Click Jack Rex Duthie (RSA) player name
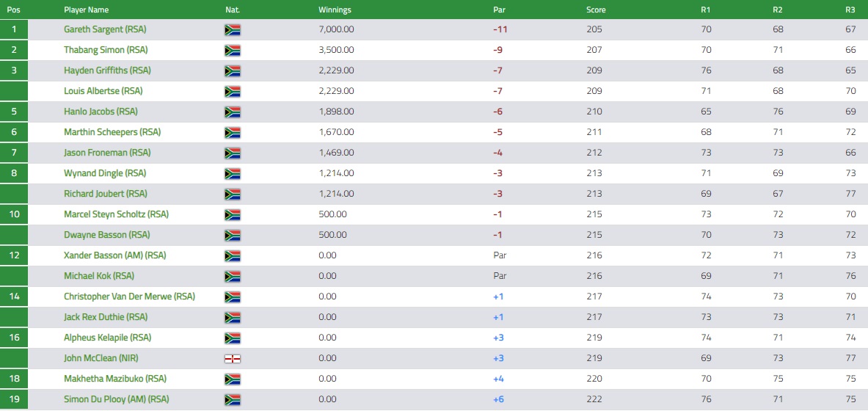Viewport: 868px width, 411px height. point(106,317)
